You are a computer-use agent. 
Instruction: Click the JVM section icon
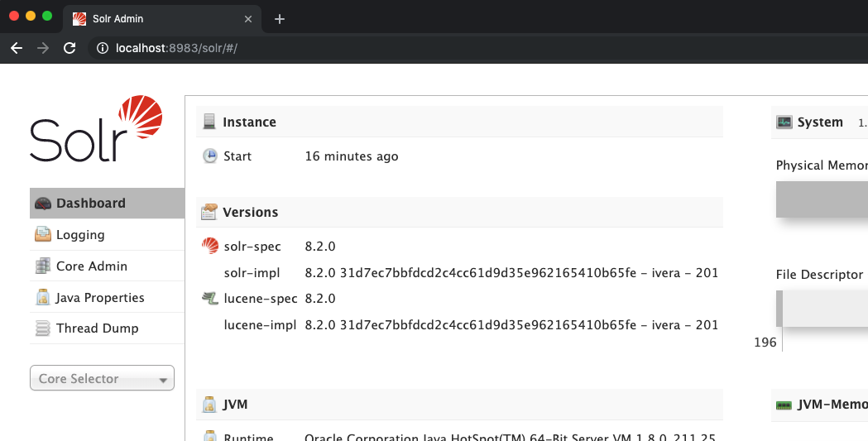click(x=209, y=405)
